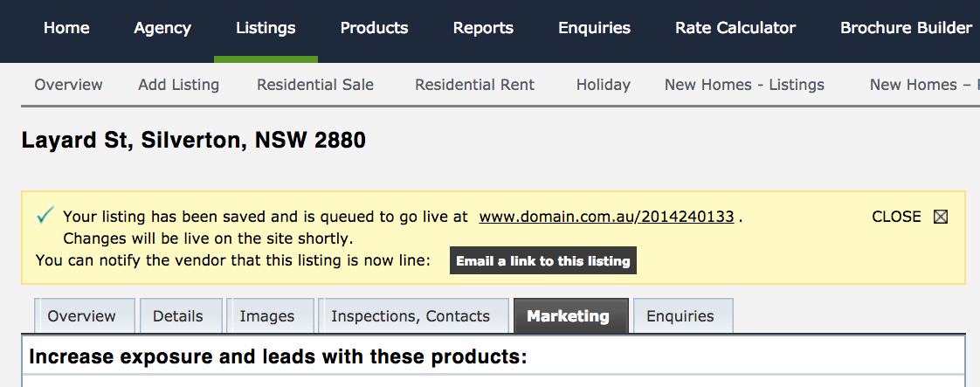This screenshot has height=387, width=980.
Task: Click the CLOSE box icon in notification
Action: pos(941,217)
